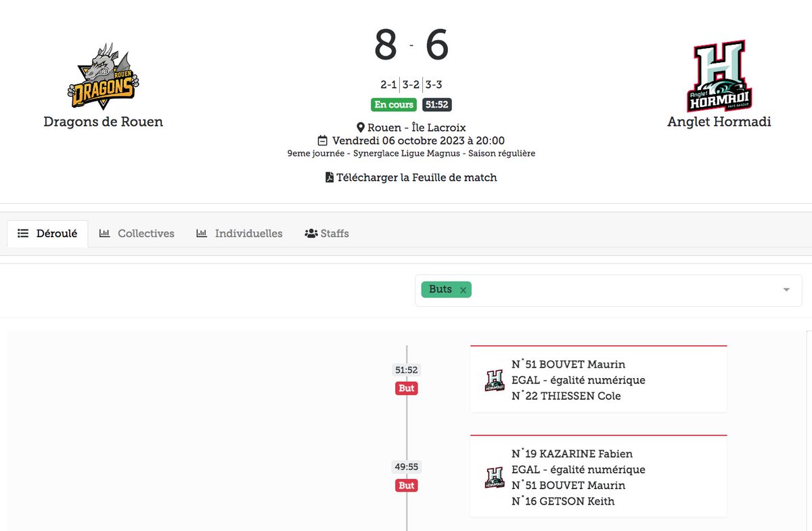Image resolution: width=812 pixels, height=531 pixels.
Task: Click the Hormadi logo in the 51:52 goal card
Action: [x=495, y=380]
